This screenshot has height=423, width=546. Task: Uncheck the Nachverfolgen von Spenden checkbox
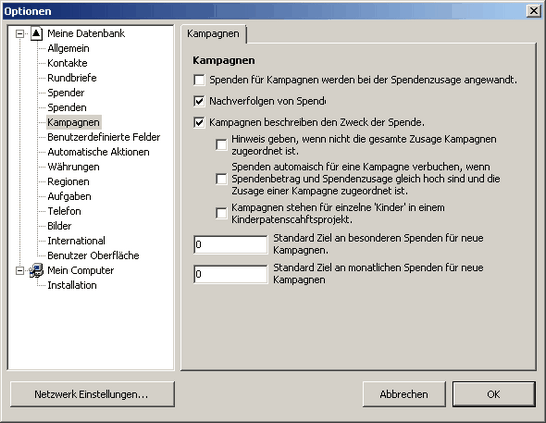coord(199,101)
